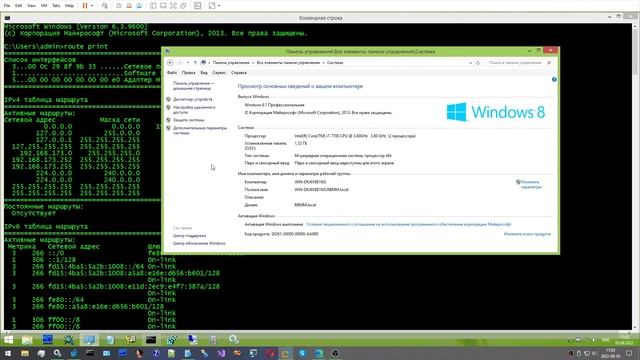Image resolution: width=640 pixels, height=360 pixels.
Task: Open host notification center icon
Action: (x=629, y=353)
